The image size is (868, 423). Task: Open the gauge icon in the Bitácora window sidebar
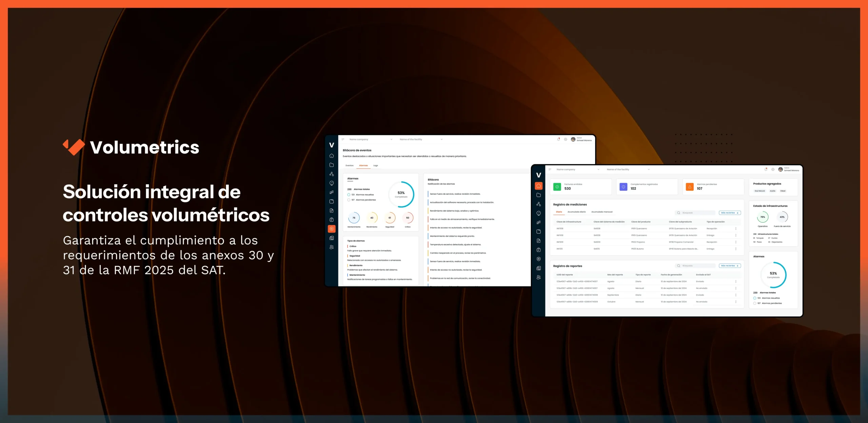click(x=332, y=183)
